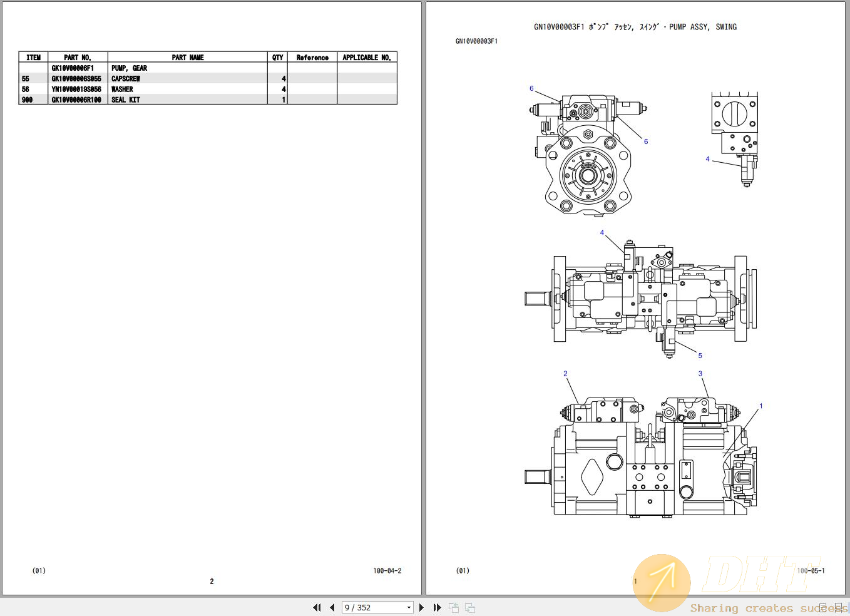Click callout 5 on the middle pump view
The image size is (850, 616).
[x=700, y=356]
